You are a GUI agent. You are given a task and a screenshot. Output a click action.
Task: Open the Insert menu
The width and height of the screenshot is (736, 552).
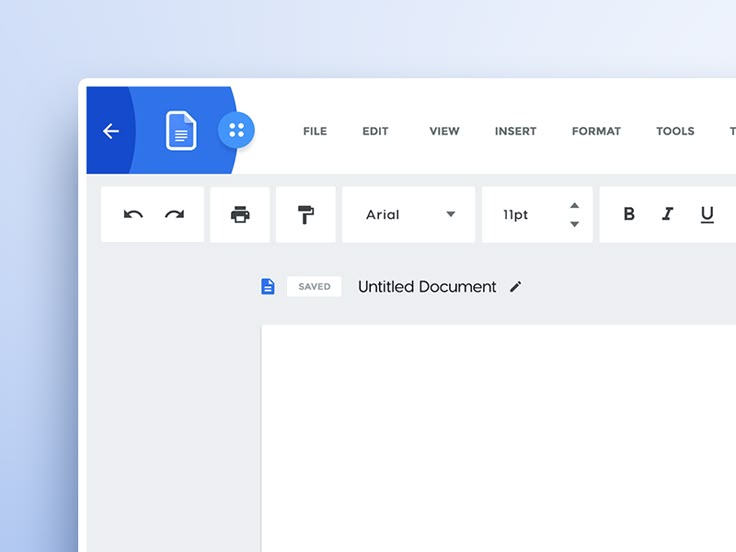click(515, 131)
